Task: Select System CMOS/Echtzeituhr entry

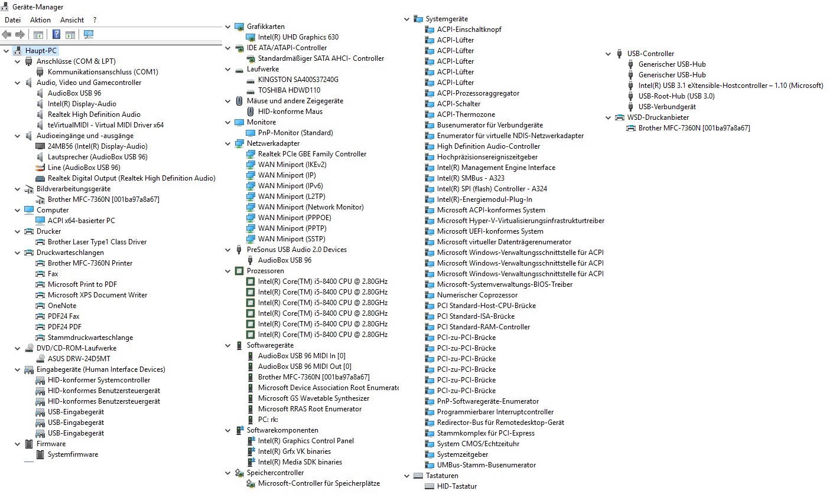Action: tap(478, 444)
